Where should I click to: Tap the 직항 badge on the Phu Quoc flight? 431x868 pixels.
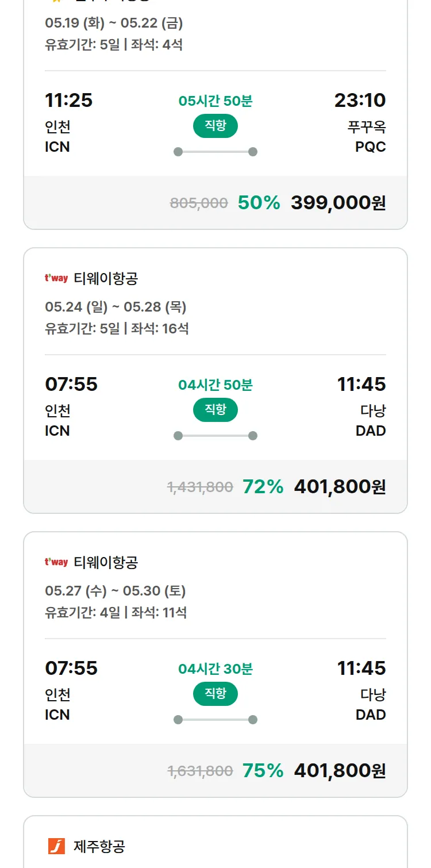pyautogui.click(x=215, y=126)
